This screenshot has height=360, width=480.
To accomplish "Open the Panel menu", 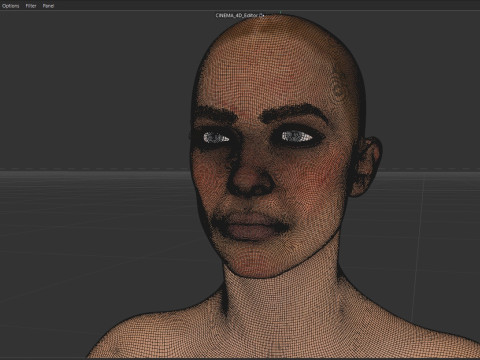I will point(48,6).
